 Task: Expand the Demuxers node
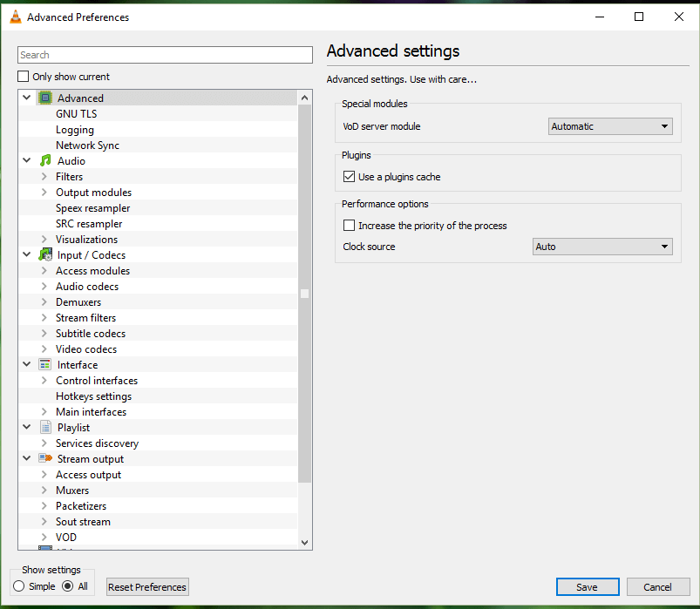(x=44, y=302)
